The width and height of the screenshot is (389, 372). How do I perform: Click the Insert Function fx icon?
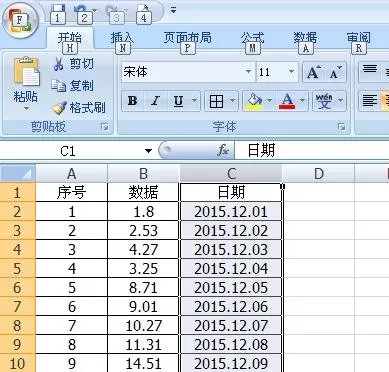click(x=223, y=151)
